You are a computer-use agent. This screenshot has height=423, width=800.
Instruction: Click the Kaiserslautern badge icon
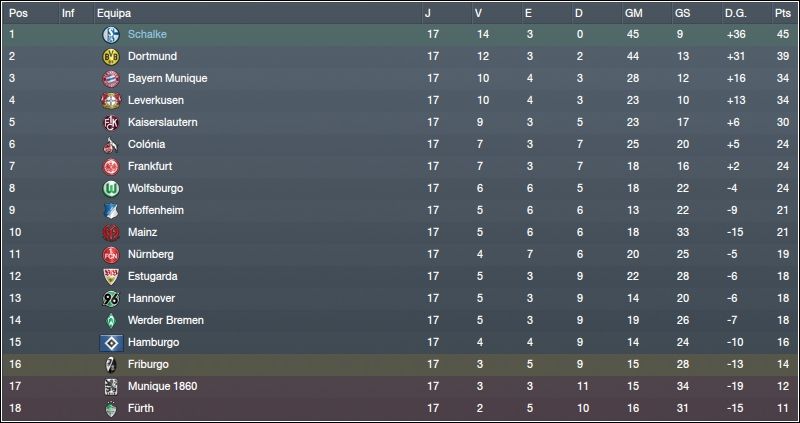[x=111, y=122]
